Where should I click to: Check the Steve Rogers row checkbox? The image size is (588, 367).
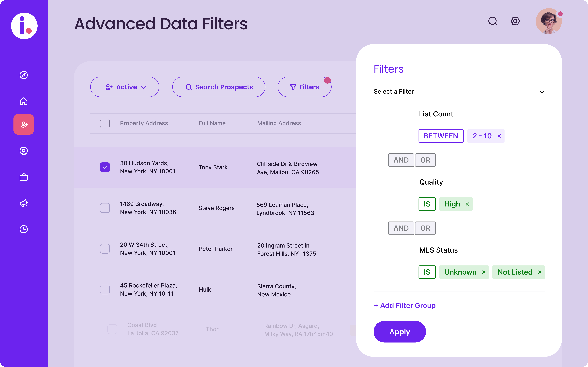click(105, 208)
